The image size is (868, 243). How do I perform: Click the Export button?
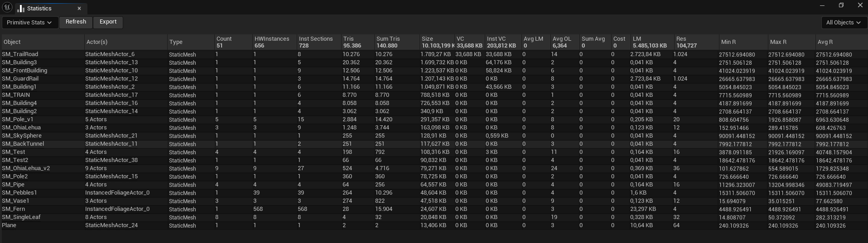pos(108,22)
